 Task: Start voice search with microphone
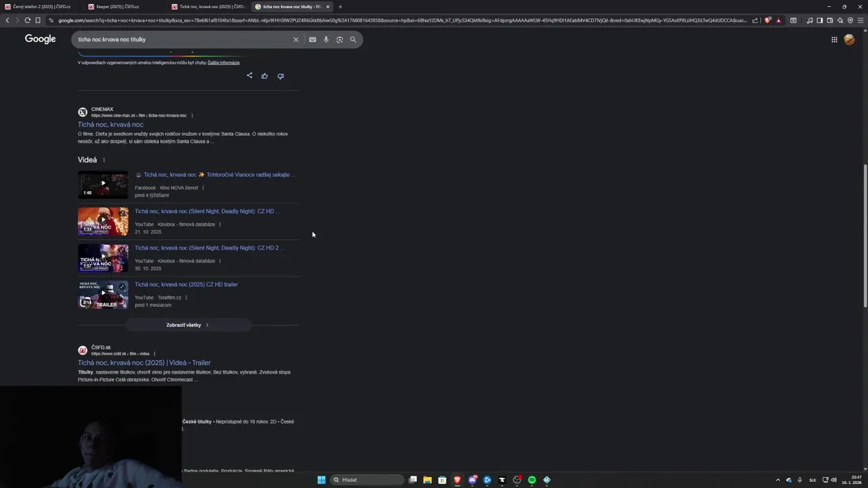[x=326, y=39]
